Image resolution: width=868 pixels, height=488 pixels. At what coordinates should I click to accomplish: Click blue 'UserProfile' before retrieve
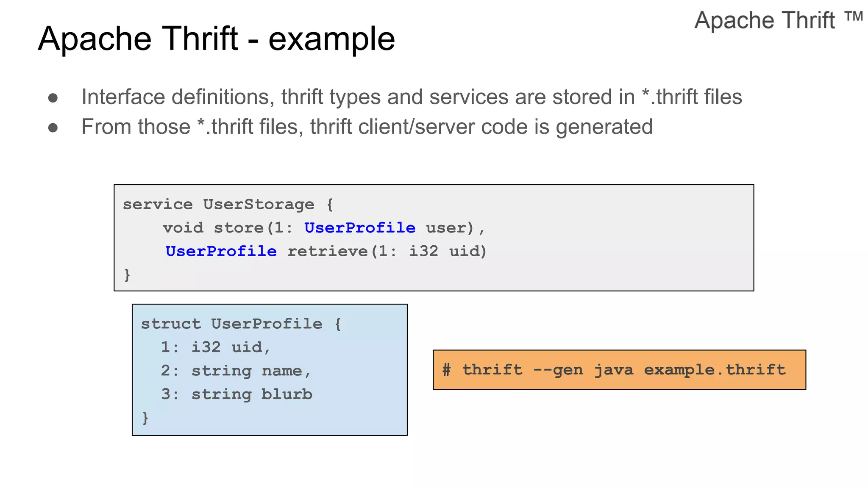(221, 251)
